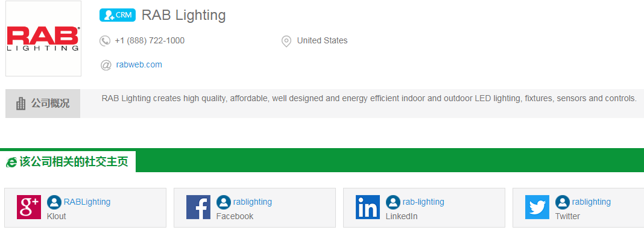Open the rabweb.com link
This screenshot has width=644, height=233.
click(x=139, y=64)
